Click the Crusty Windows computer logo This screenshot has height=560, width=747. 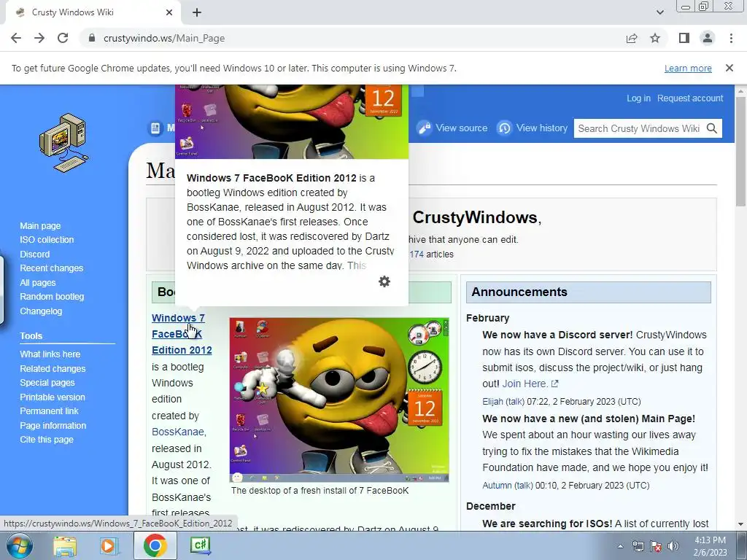[64, 142]
